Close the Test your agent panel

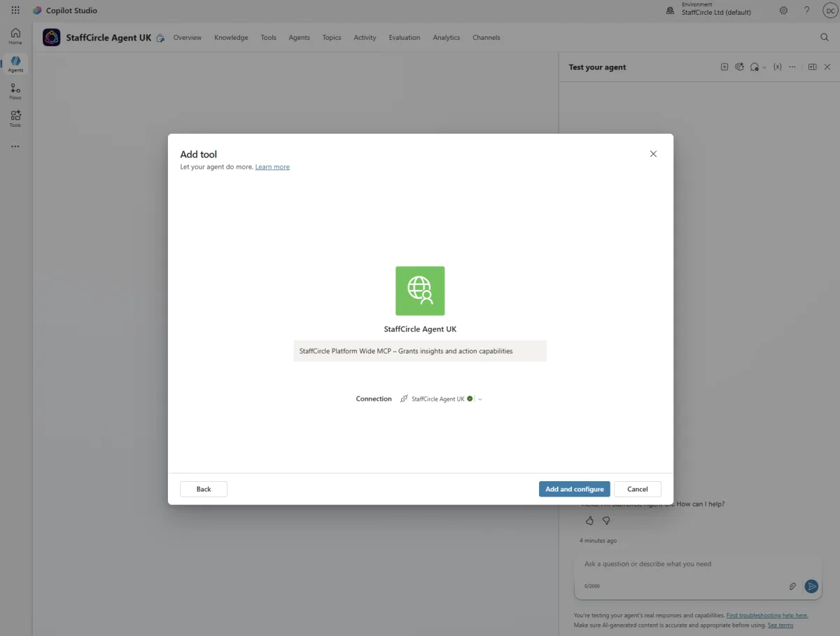click(x=827, y=67)
